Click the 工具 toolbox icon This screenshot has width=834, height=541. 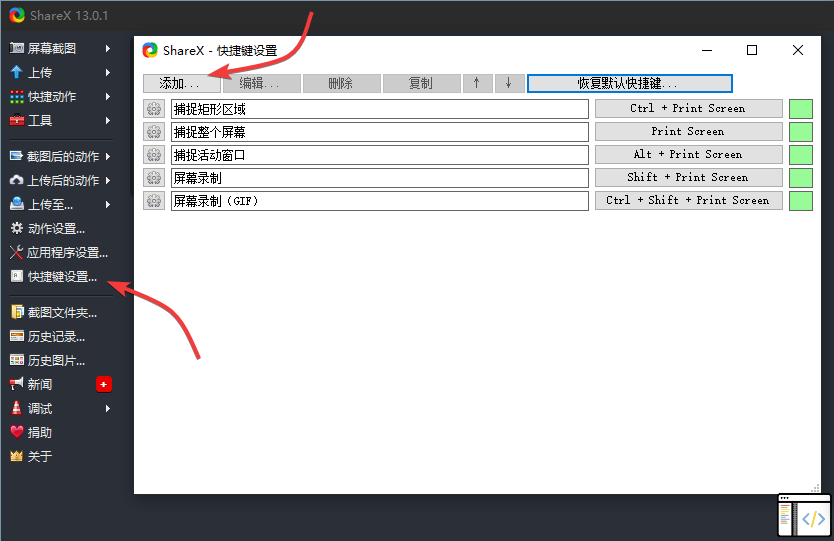(x=17, y=121)
